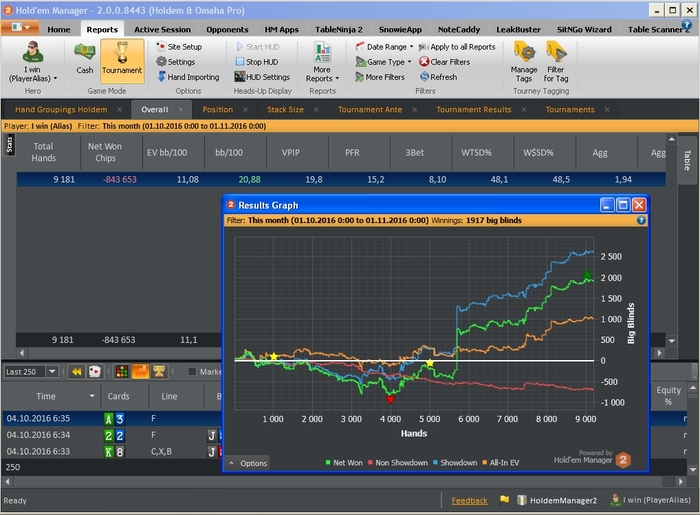Click Refresh in Filters group
Screen dimensions: 700x515
pos(438,77)
